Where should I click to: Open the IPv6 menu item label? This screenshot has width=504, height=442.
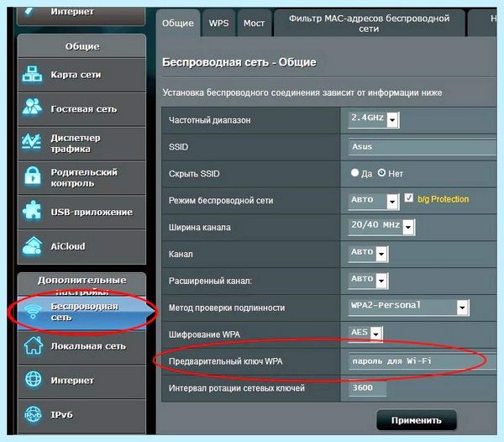[x=61, y=414]
